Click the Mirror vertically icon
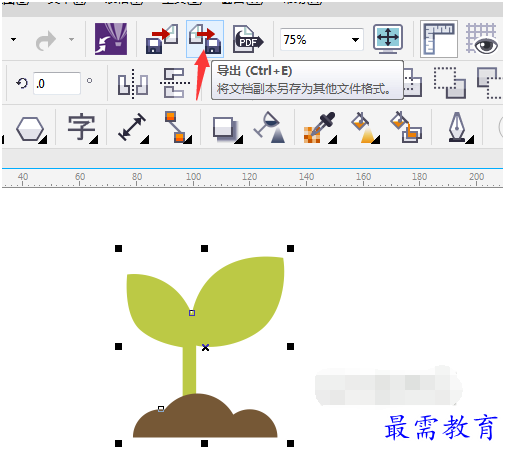The image size is (506, 459). pyautogui.click(x=174, y=83)
